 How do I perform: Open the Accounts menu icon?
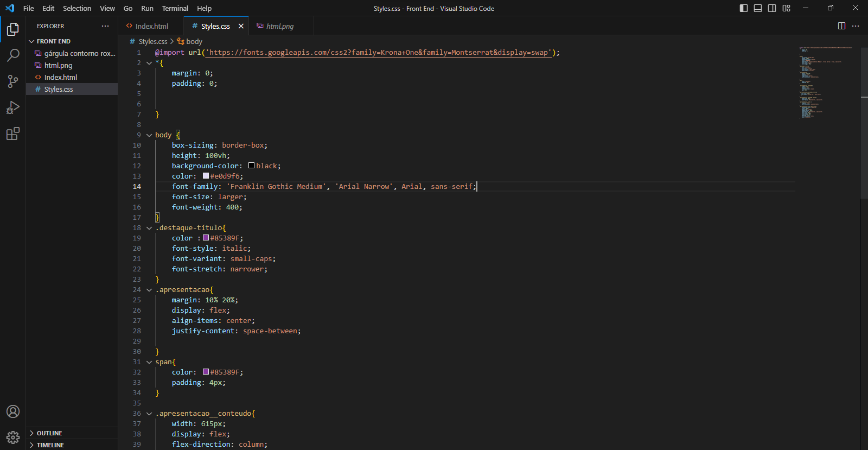click(13, 411)
